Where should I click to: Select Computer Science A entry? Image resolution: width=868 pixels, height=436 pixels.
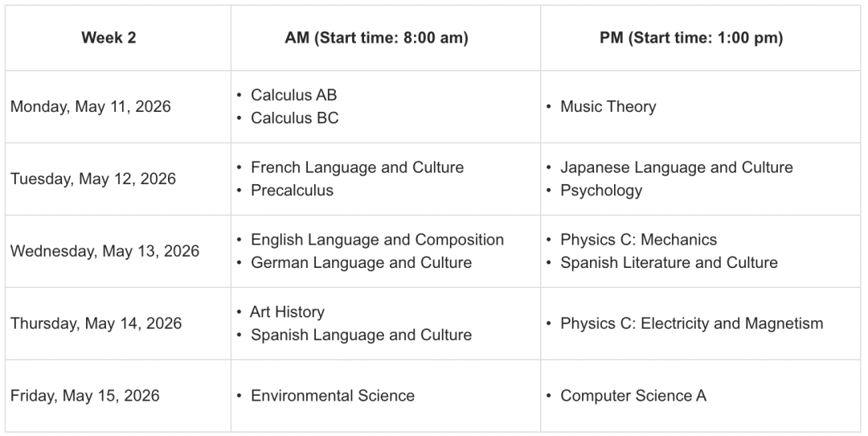pos(633,396)
